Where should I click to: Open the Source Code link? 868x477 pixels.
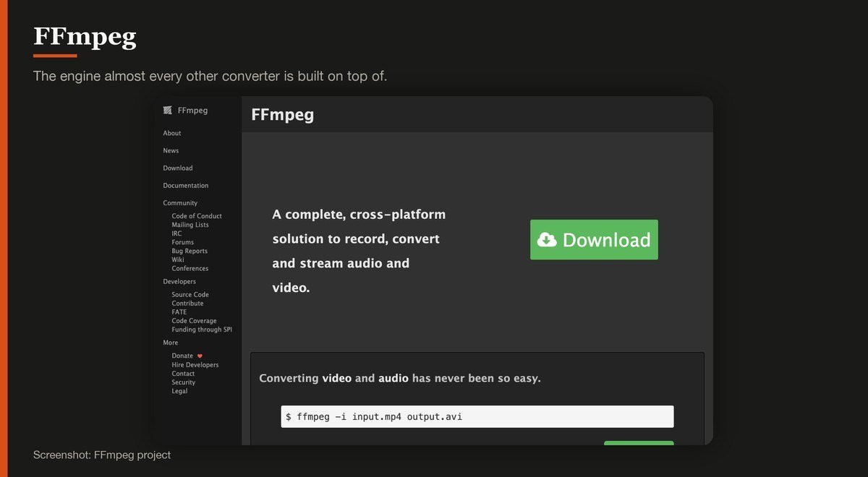[190, 295]
